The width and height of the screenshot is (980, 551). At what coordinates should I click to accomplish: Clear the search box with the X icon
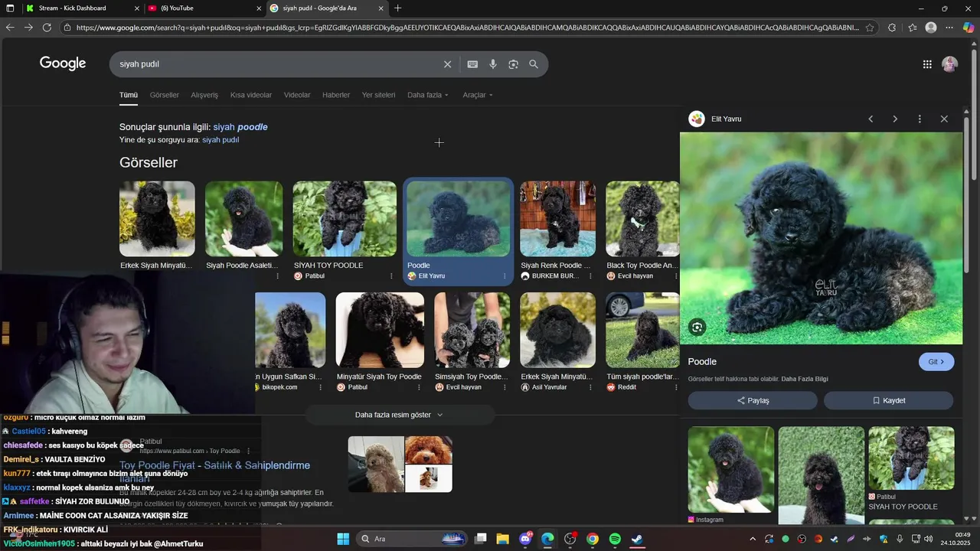[x=448, y=64]
